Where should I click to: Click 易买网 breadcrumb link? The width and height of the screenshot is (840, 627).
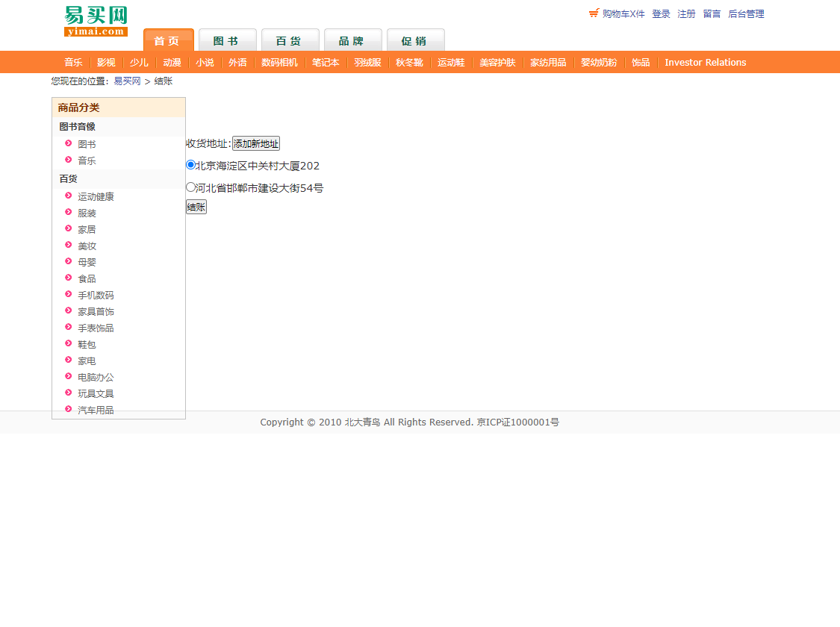tap(127, 81)
